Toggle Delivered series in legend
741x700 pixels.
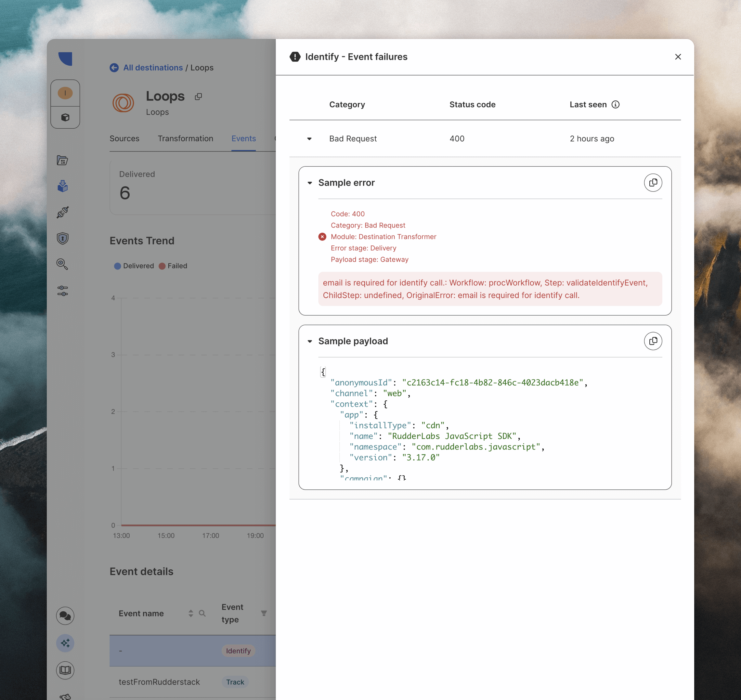(x=134, y=266)
